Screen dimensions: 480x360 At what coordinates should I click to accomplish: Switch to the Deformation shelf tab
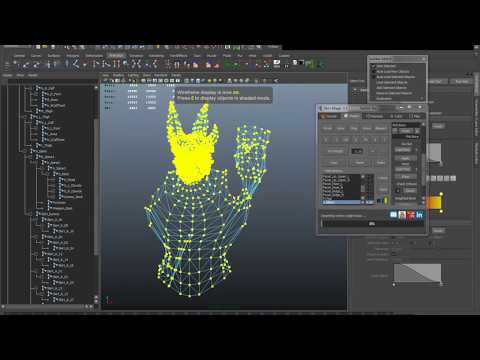point(94,56)
